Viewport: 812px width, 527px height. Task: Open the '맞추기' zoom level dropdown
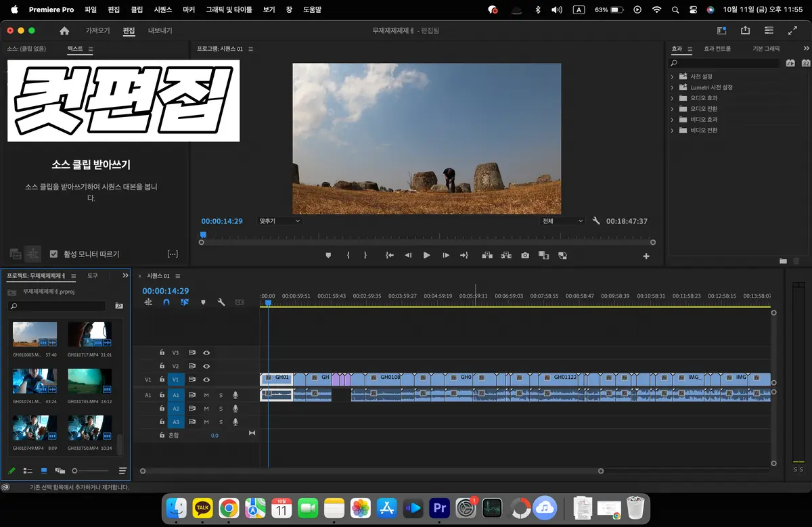pyautogui.click(x=279, y=221)
